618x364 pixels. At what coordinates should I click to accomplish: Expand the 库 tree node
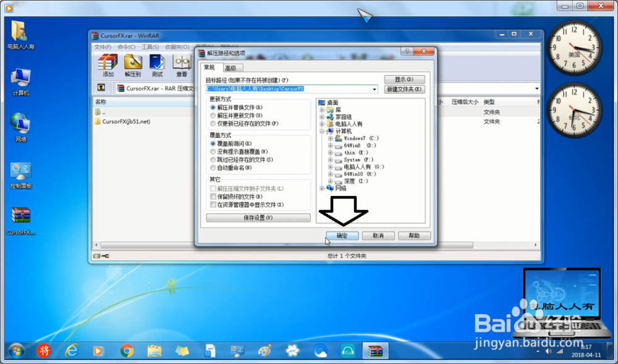coord(322,109)
